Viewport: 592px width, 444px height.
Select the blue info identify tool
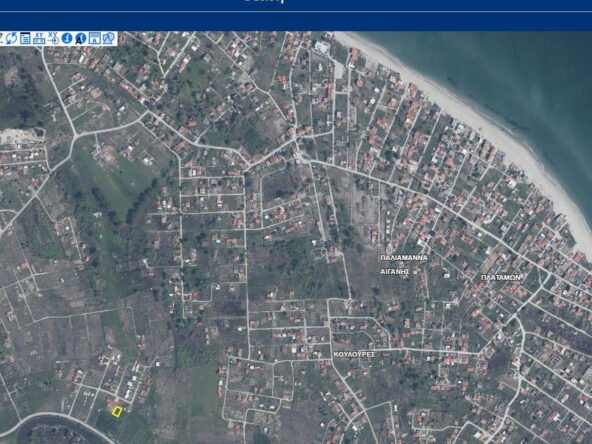point(67,38)
